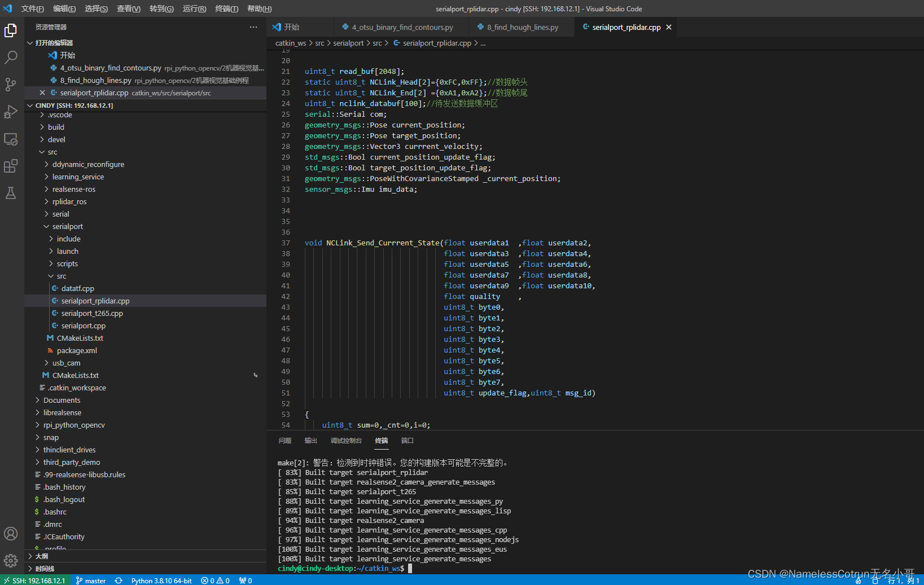Open the 终端(T) menu
924x585 pixels.
226,9
